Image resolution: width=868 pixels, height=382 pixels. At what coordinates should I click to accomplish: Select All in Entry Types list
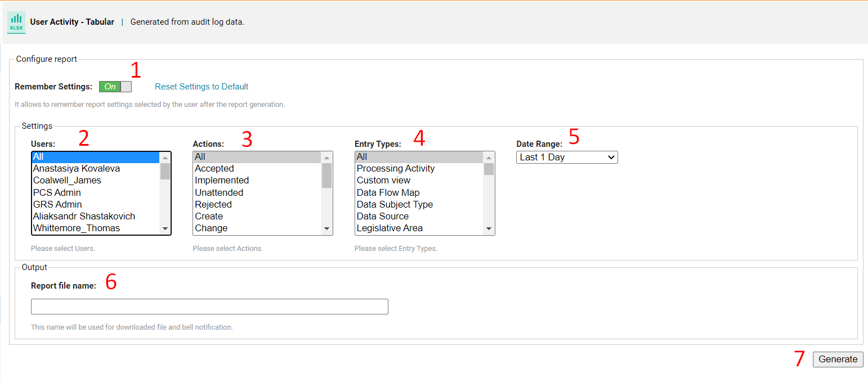pyautogui.click(x=419, y=157)
